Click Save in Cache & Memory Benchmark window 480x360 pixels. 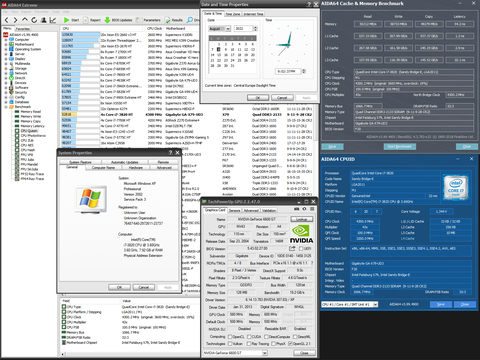point(332,147)
